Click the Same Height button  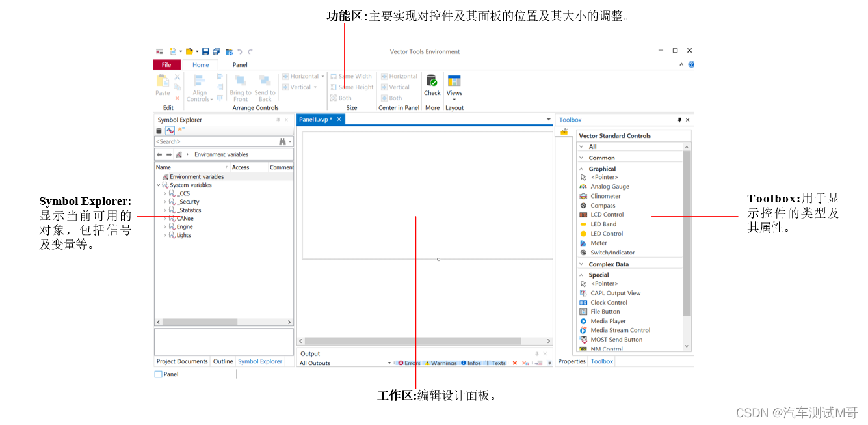click(x=352, y=87)
